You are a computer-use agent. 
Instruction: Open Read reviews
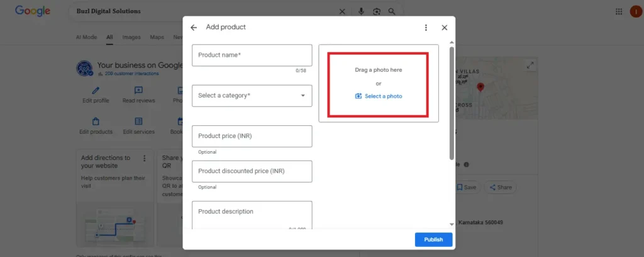click(x=139, y=95)
